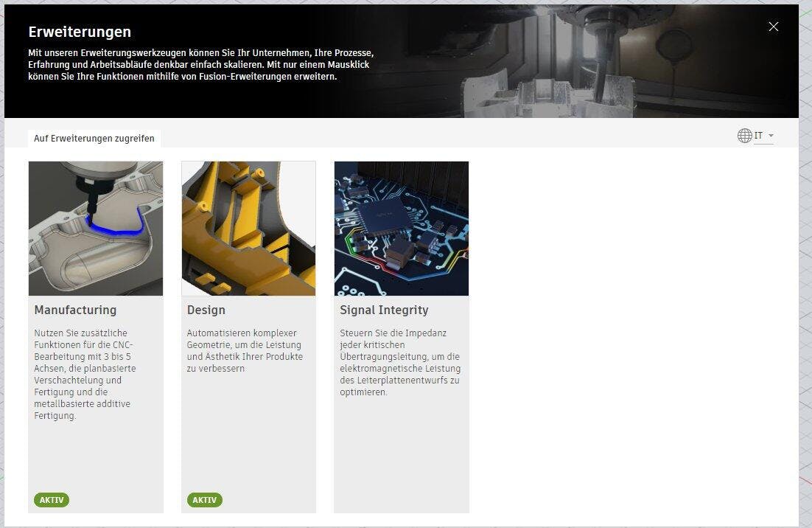Select the Manufacturing description about CNC-Bearbeitung

point(85,375)
